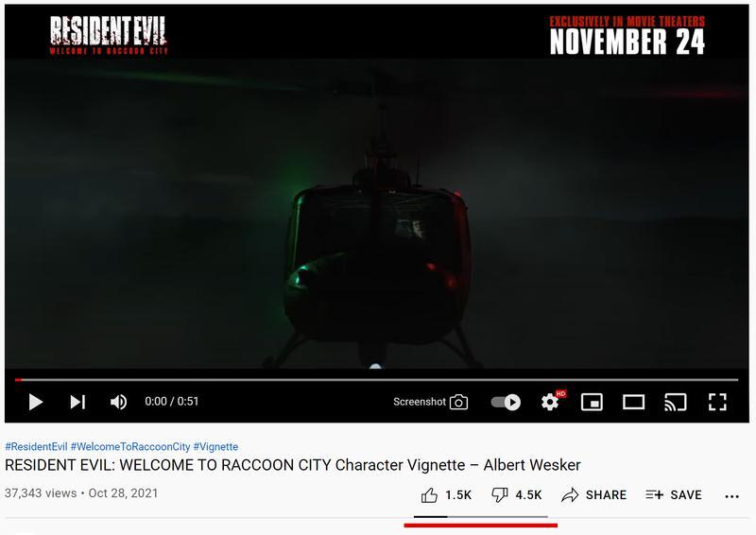Enter fullscreen mode
The height and width of the screenshot is (535, 756).
point(717,402)
